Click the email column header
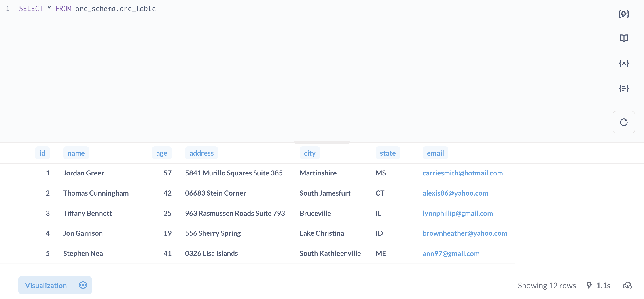Viewport: 644px width, 299px height. 435,153
